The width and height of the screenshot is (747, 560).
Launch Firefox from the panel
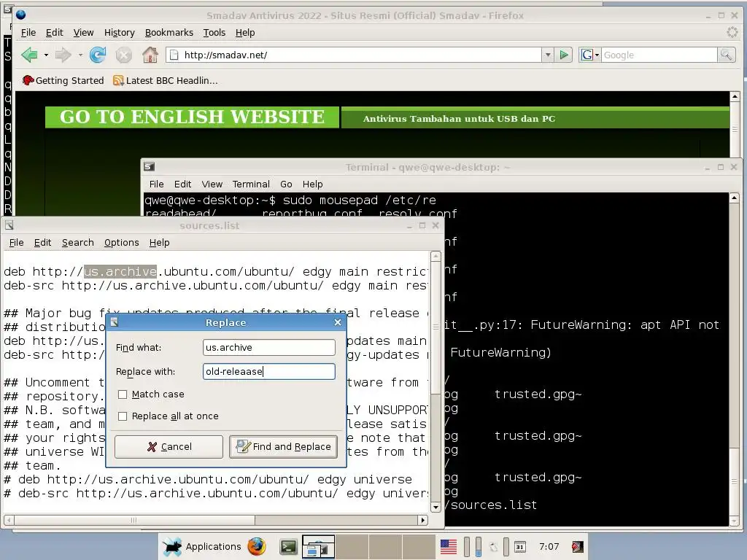coord(256,546)
